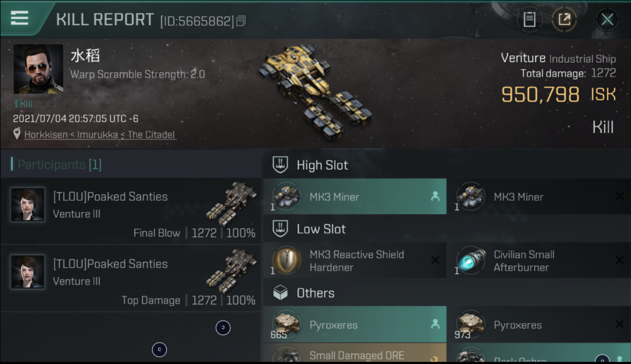Viewport: 631px width, 364px height.
Task: Share the kill report externally
Action: click(x=564, y=19)
